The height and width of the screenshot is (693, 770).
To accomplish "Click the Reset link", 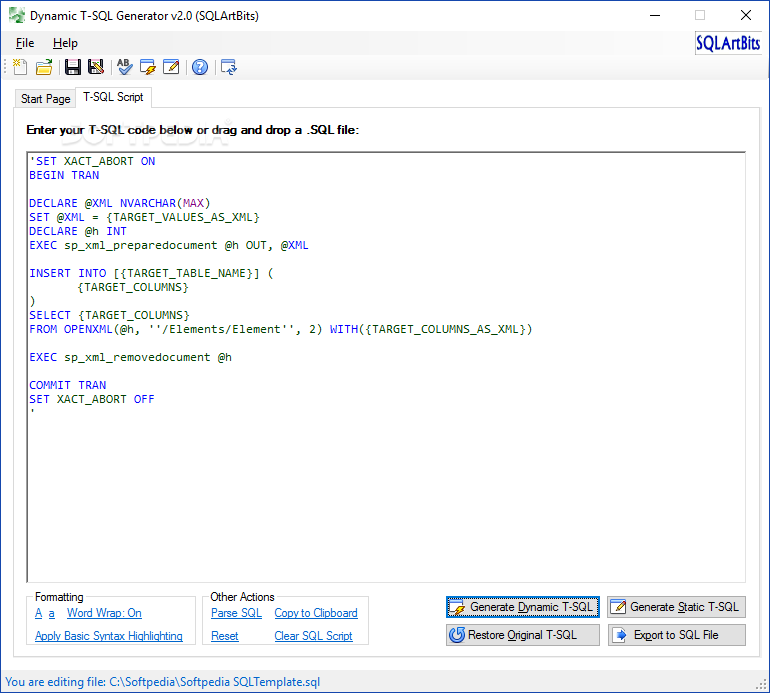I will tap(224, 636).
